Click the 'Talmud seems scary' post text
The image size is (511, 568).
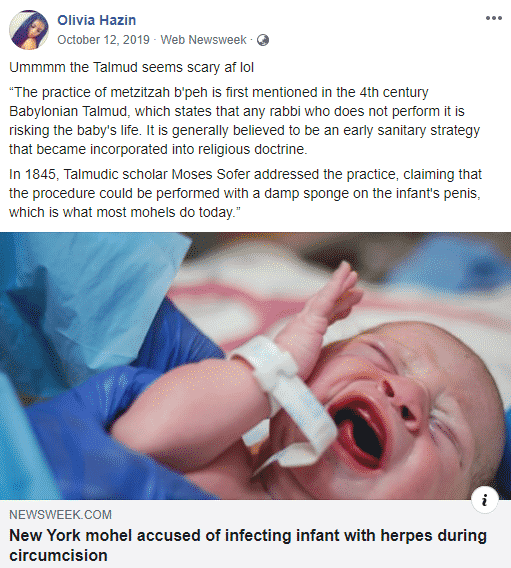[131, 67]
